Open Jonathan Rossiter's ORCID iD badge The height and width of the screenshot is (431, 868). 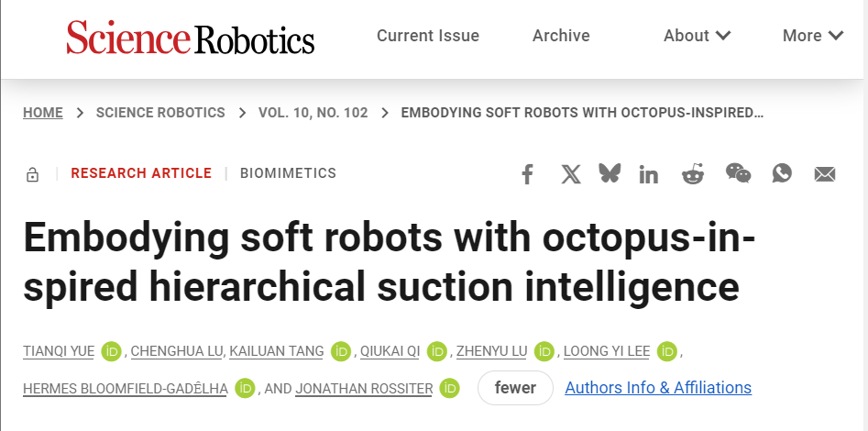[x=450, y=388]
